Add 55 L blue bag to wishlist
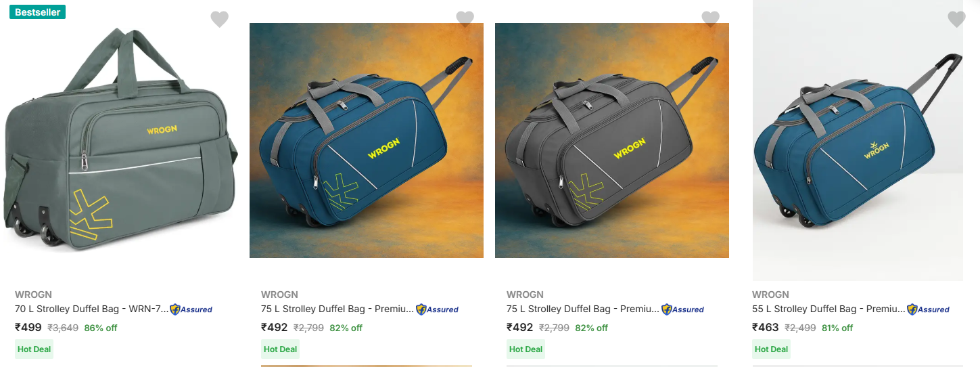 (x=956, y=20)
